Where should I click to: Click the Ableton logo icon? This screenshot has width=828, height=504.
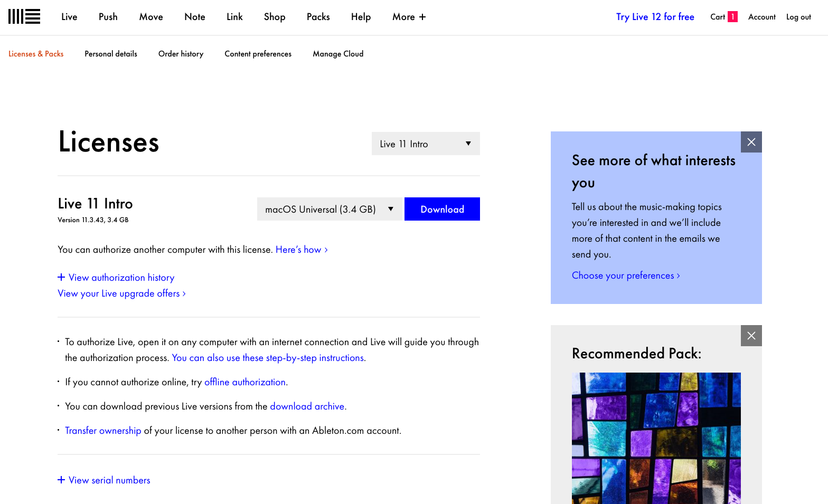(x=24, y=17)
